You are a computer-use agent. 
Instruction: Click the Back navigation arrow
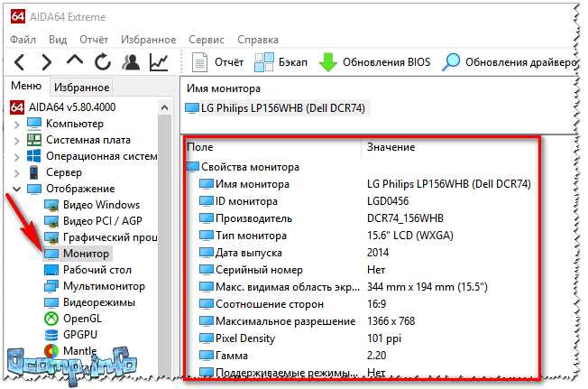pos(19,62)
